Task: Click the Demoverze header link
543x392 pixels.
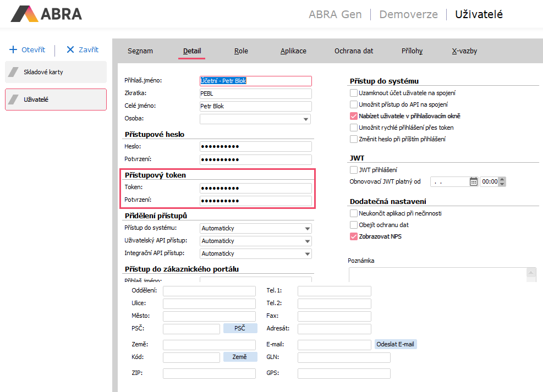Action: point(409,14)
